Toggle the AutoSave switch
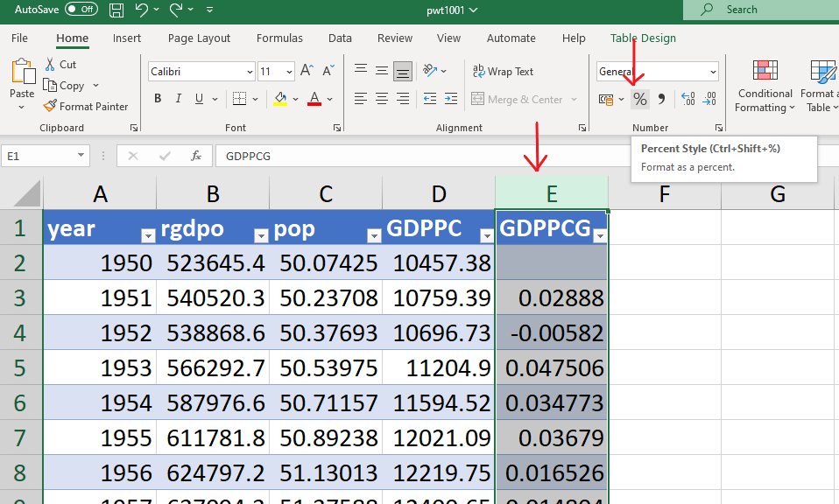This screenshot has width=839, height=504. [81, 9]
